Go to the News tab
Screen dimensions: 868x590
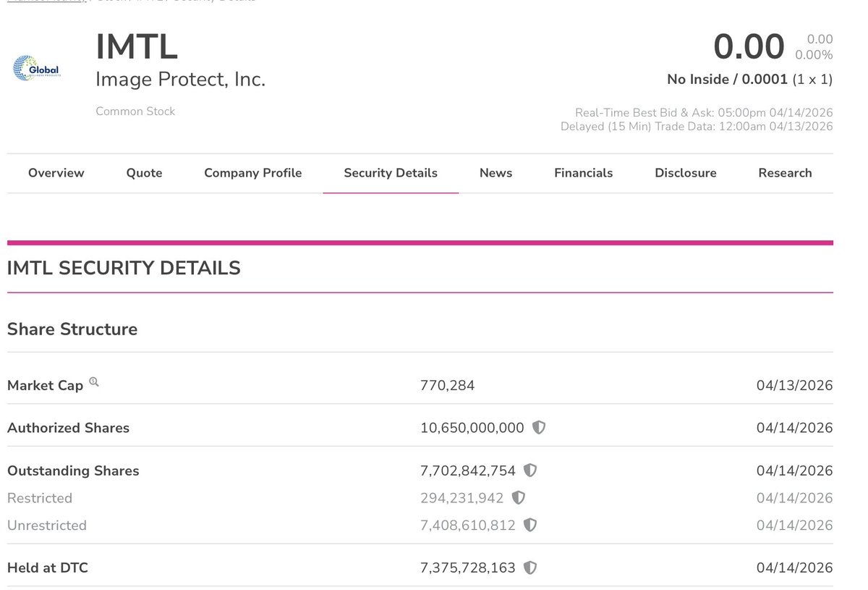pyautogui.click(x=496, y=173)
